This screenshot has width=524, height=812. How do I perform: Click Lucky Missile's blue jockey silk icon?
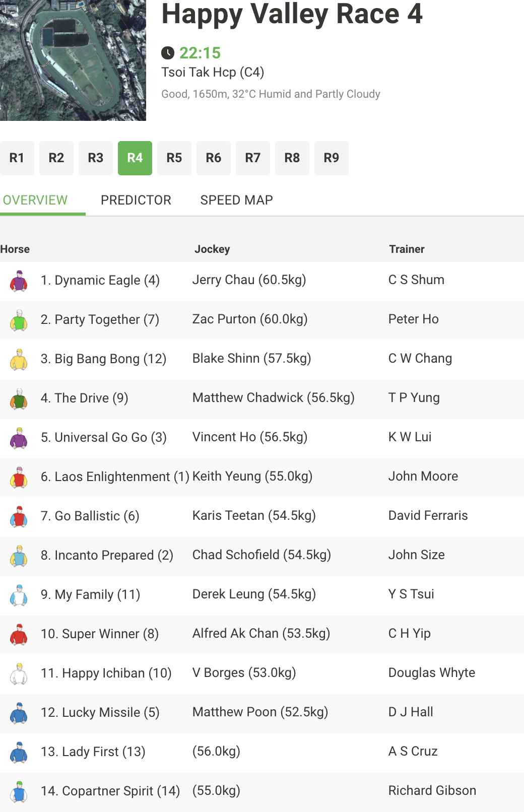click(x=19, y=713)
